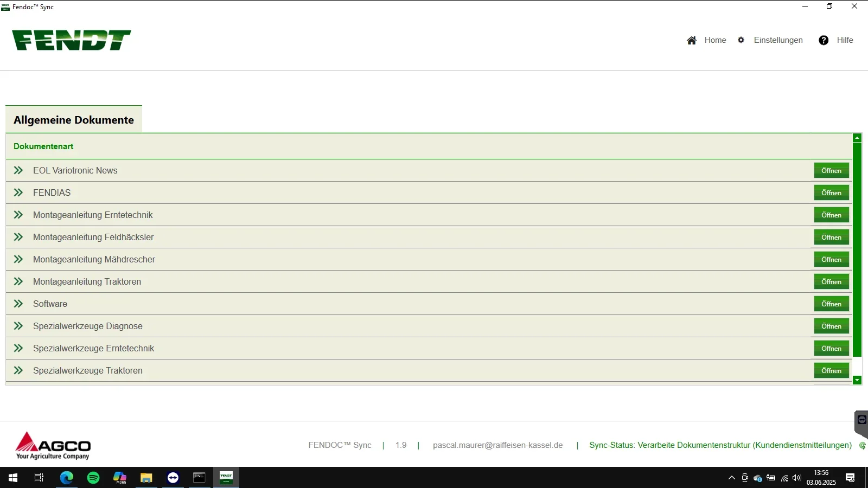Click the Fendt logo
Image resolution: width=868 pixels, height=488 pixels.
tap(71, 40)
